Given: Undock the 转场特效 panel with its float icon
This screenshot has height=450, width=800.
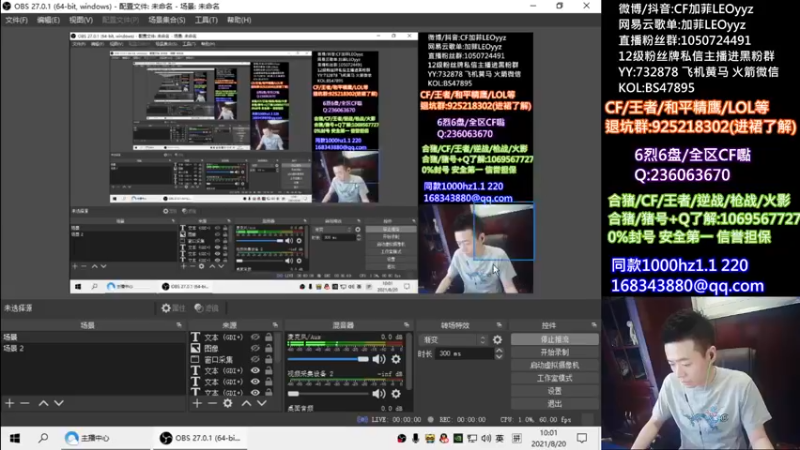Looking at the screenshot, I should tap(499, 324).
